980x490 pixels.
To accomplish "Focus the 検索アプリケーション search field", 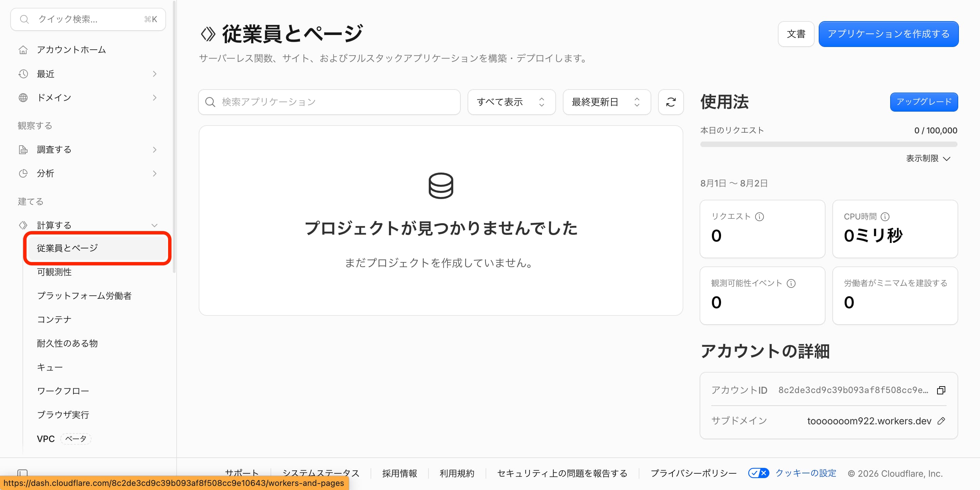I will point(329,102).
